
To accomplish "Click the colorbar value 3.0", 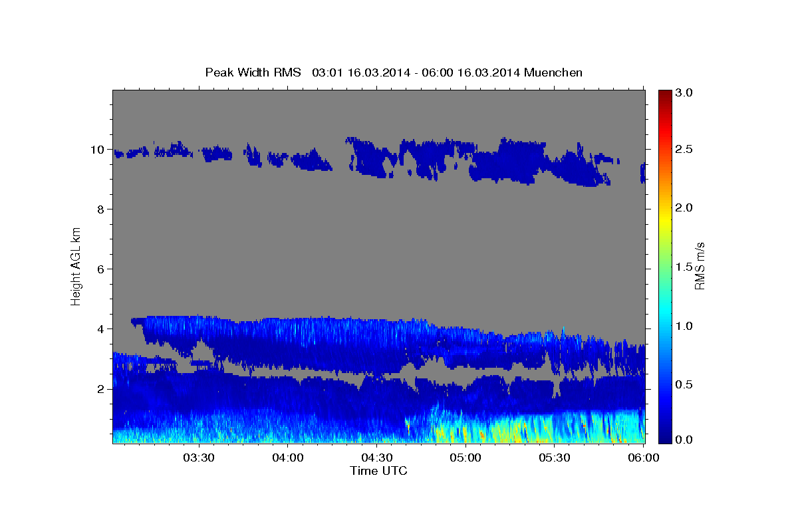I will (x=685, y=93).
